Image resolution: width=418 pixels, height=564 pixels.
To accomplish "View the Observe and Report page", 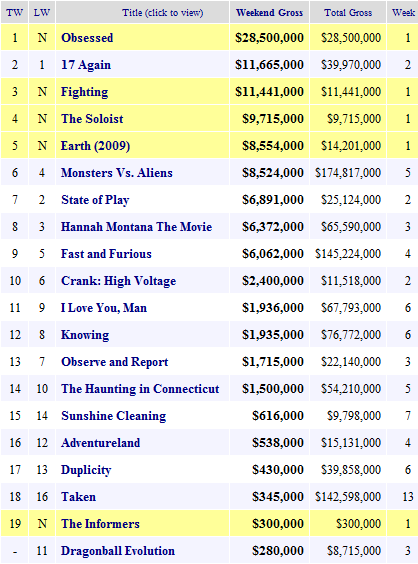I will (115, 362).
